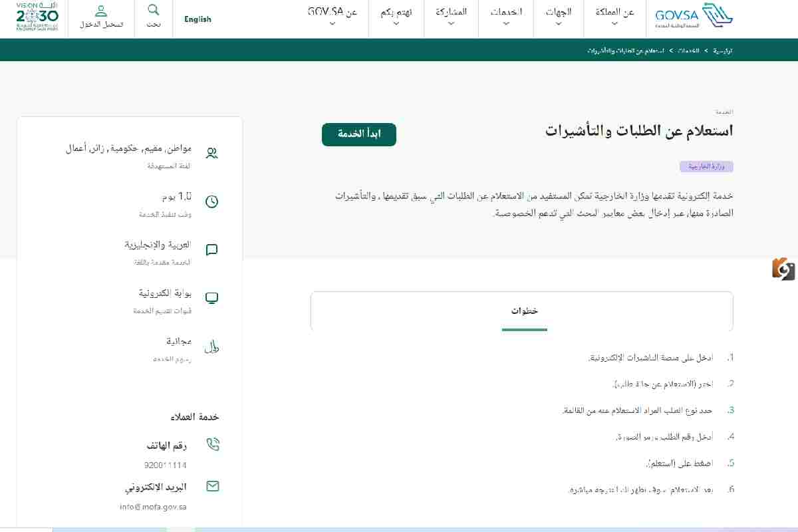Expand the الخدمات menu
798x532 pixels.
click(506, 17)
